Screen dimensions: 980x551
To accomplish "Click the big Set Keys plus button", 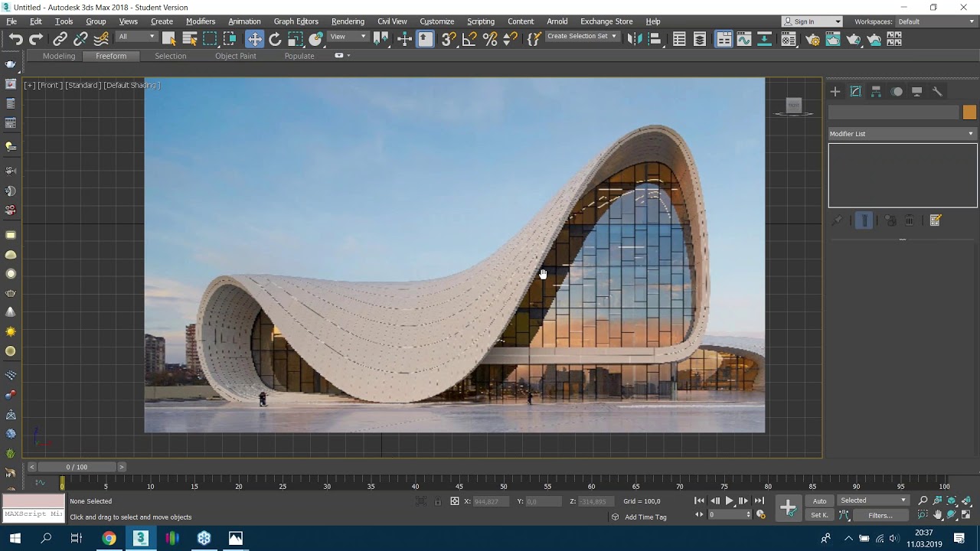I will [x=788, y=507].
